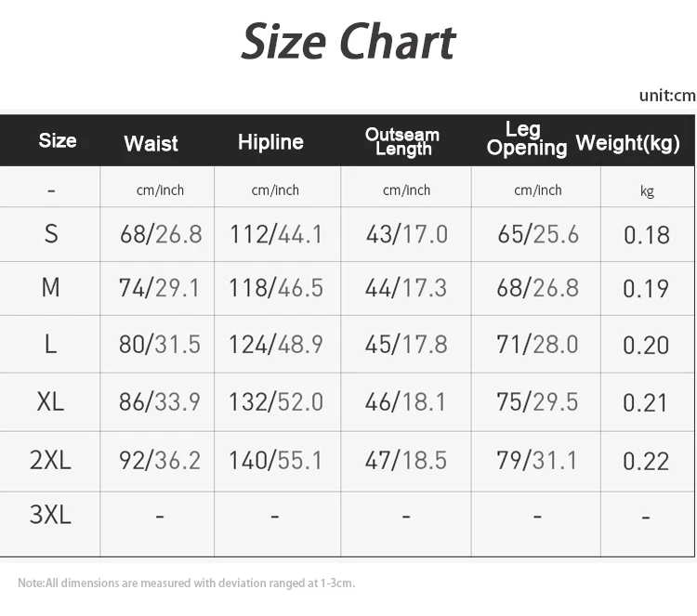Image resolution: width=697 pixels, height=616 pixels.
Task: Click the outseam value 43/17.0
Action: click(406, 234)
